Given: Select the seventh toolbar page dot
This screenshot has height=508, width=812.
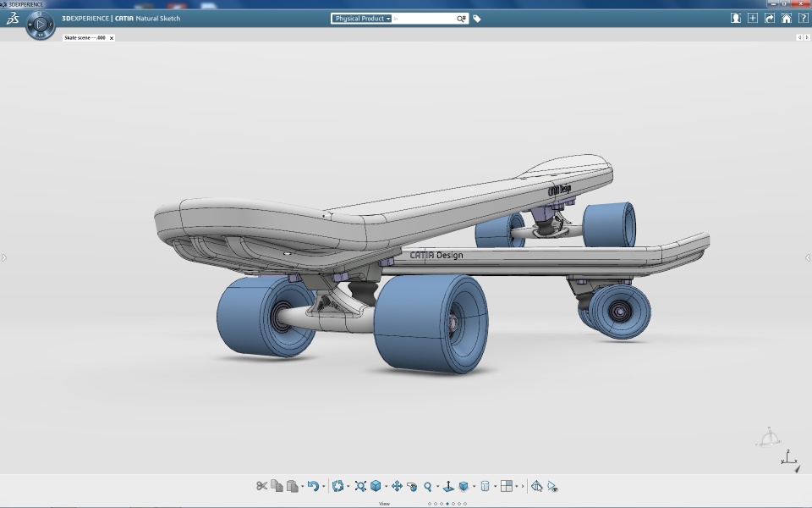Looking at the screenshot, I should pos(465,503).
